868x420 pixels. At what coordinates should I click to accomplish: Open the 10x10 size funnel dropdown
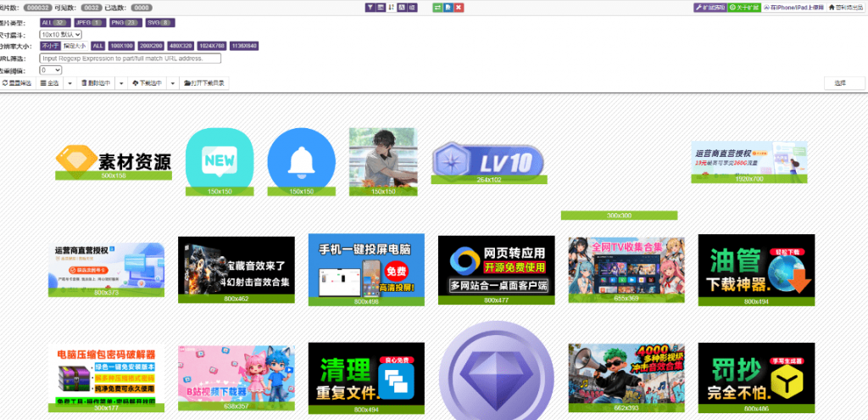pyautogui.click(x=61, y=34)
